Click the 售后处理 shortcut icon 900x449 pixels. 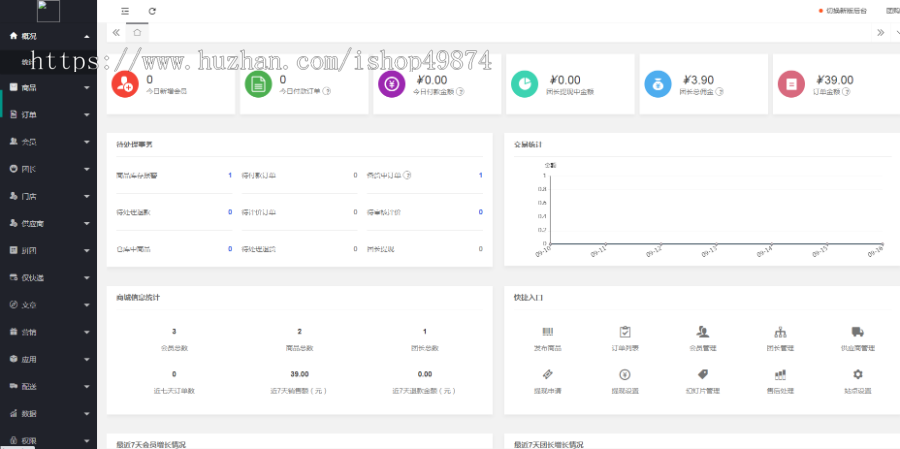pyautogui.click(x=780, y=374)
